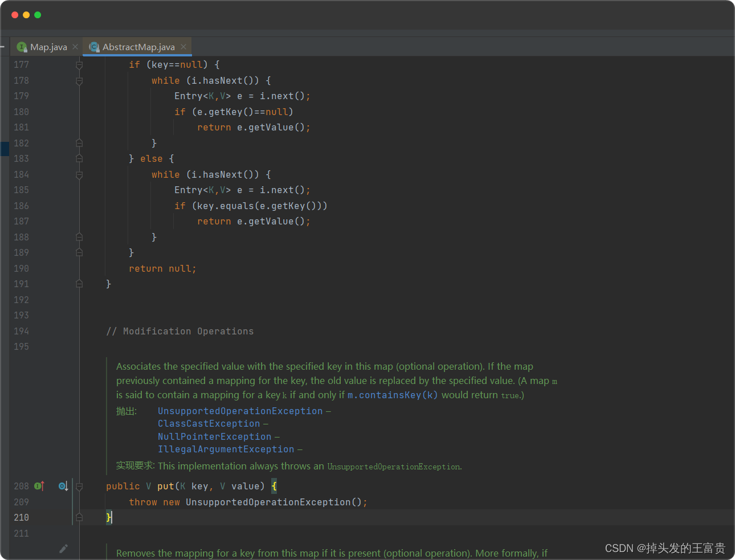Open the UnsupportedOperationException doc link
The height and width of the screenshot is (560, 735).
click(240, 411)
